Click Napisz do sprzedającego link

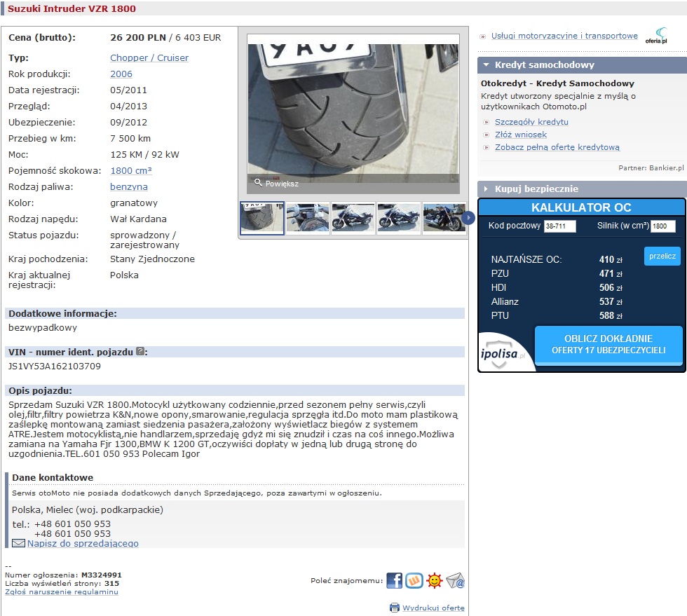pos(83,543)
